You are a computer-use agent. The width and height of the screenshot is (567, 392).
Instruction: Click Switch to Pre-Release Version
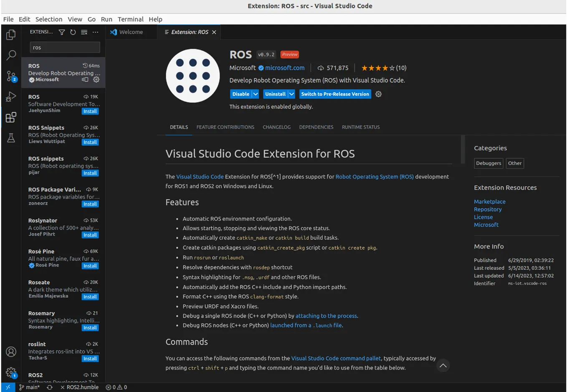coord(335,94)
